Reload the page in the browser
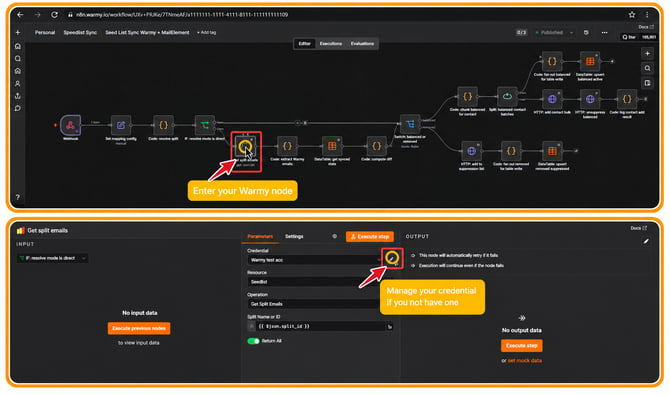670x395 pixels. coord(54,15)
